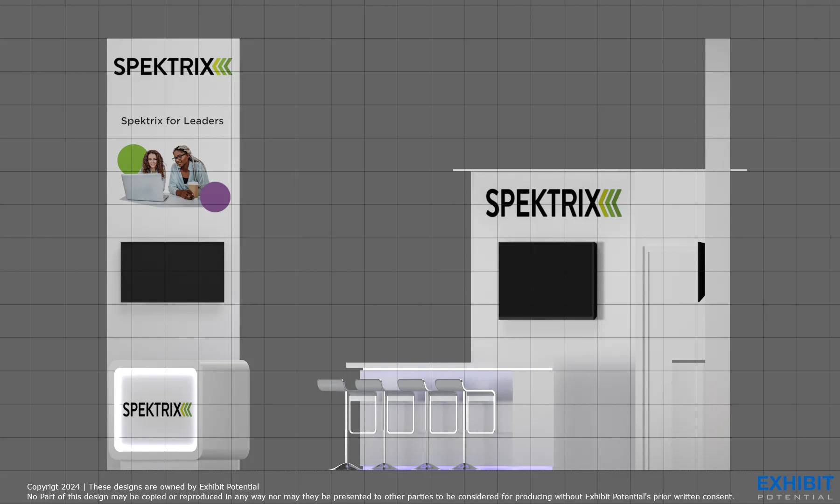Click the black monitor below the wall SPEKTRIX logo

548,280
